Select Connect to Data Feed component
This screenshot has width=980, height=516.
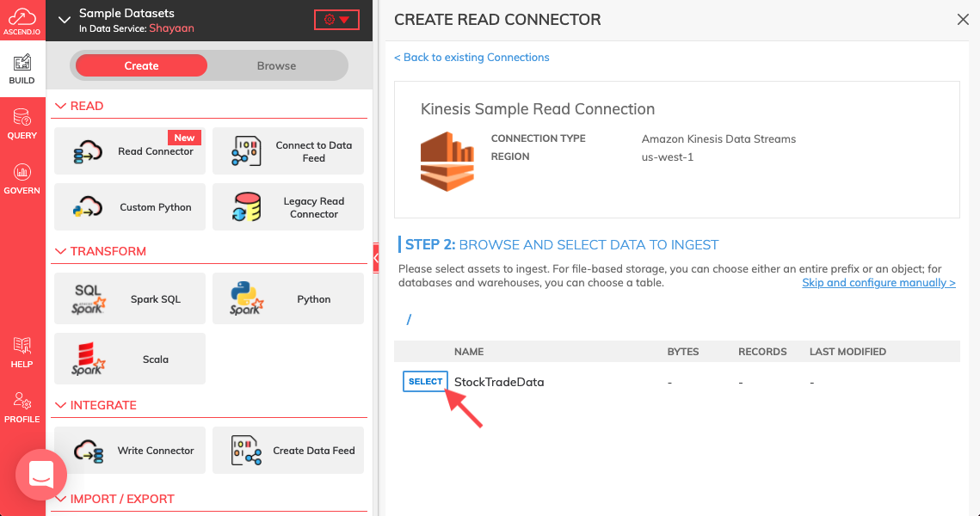[288, 151]
